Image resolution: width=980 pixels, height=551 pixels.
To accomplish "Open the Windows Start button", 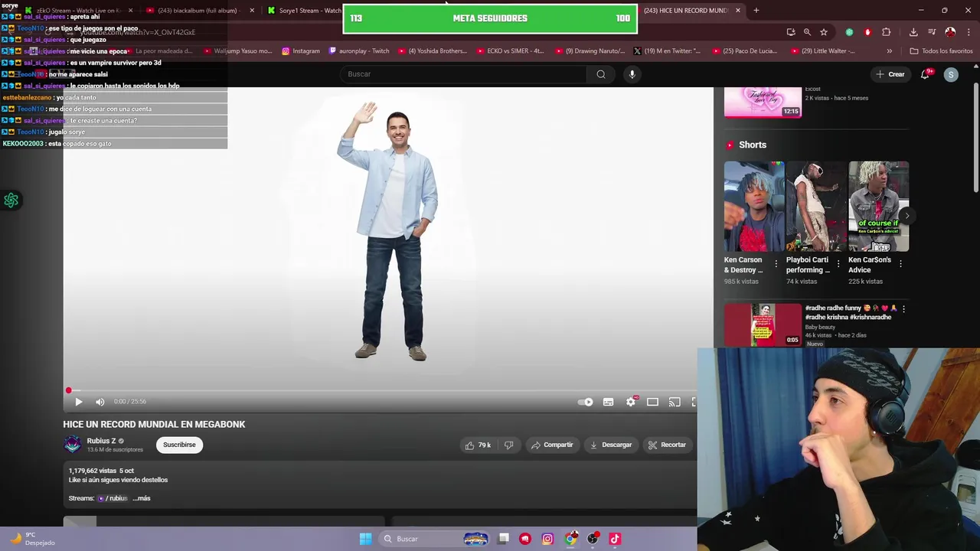I will tap(365, 539).
